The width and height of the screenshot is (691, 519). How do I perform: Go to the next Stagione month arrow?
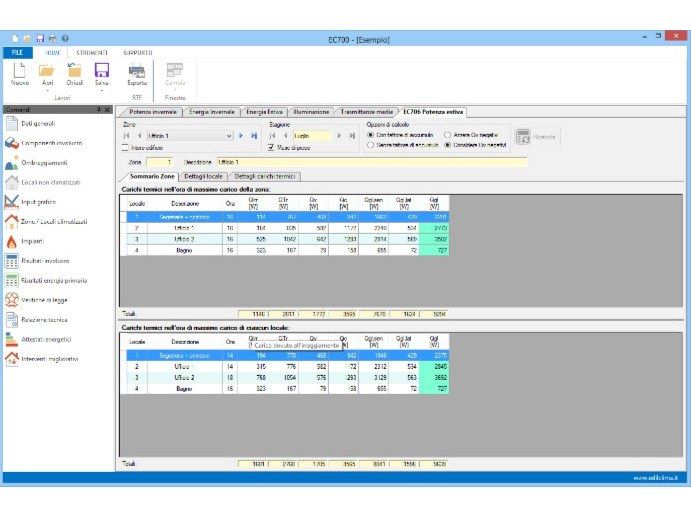tap(339, 136)
